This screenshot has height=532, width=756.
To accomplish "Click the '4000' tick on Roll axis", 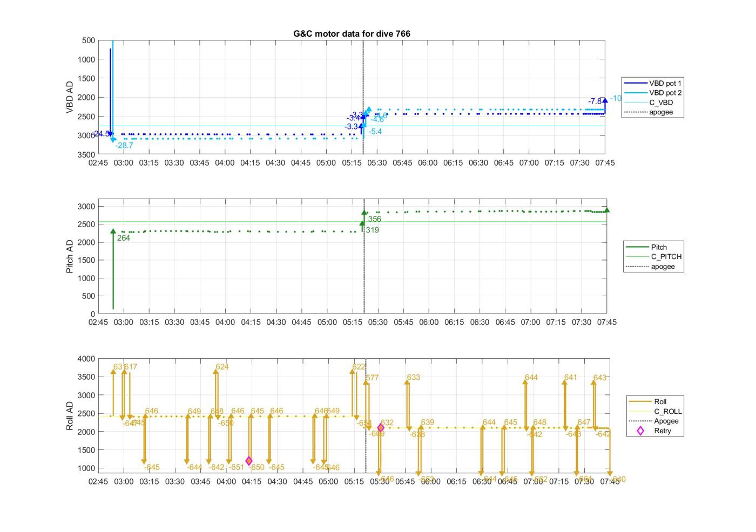I will [x=86, y=359].
